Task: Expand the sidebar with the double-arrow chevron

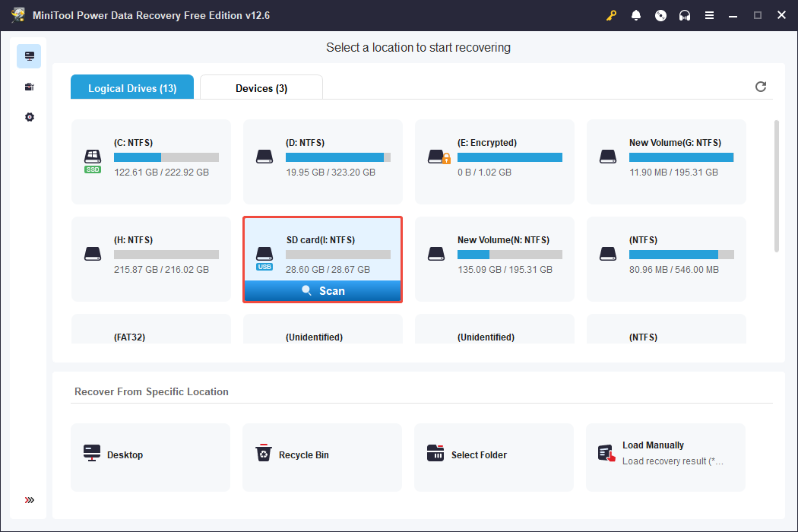Action: click(x=29, y=500)
